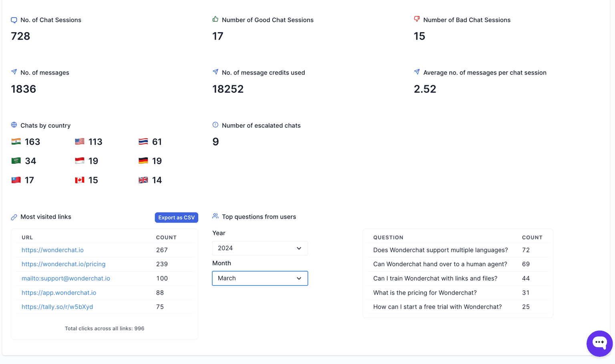Click 'Total clicks across all links: 996' text
Screen dimensions: 615x364
105,328
